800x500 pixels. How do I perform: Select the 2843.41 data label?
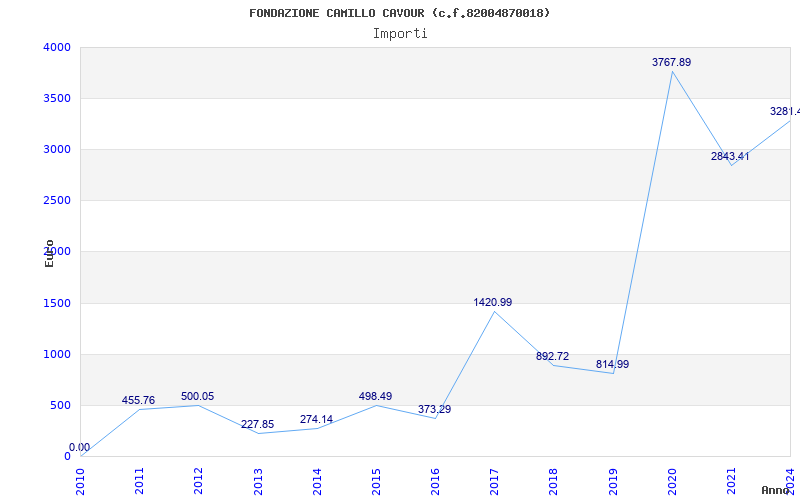pos(730,157)
